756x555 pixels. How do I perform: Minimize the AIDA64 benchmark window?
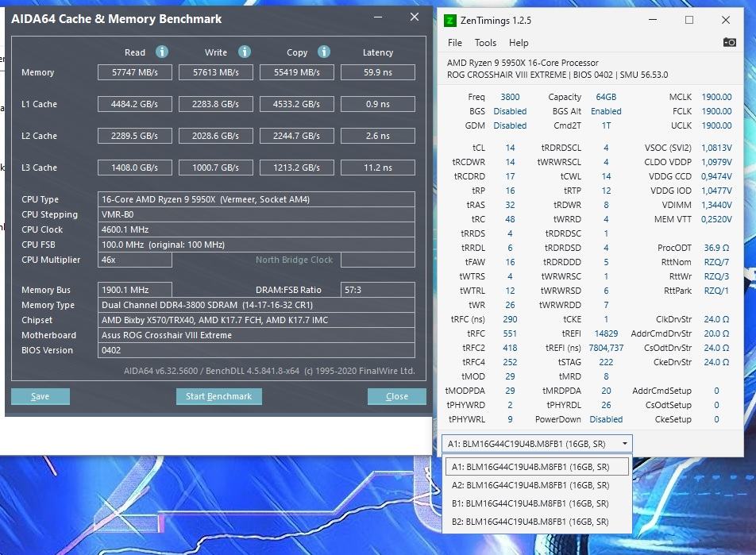pyautogui.click(x=378, y=17)
